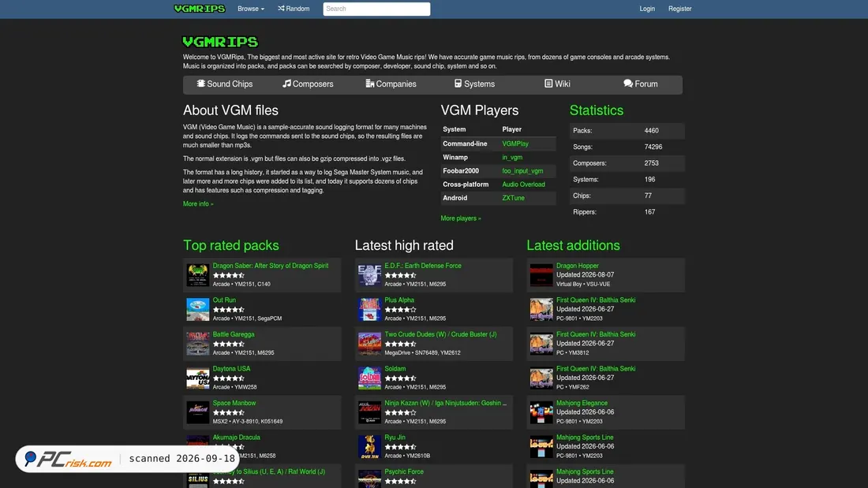
Task: Open Two Crude Dudes / Crude Buster pack
Action: (x=440, y=335)
